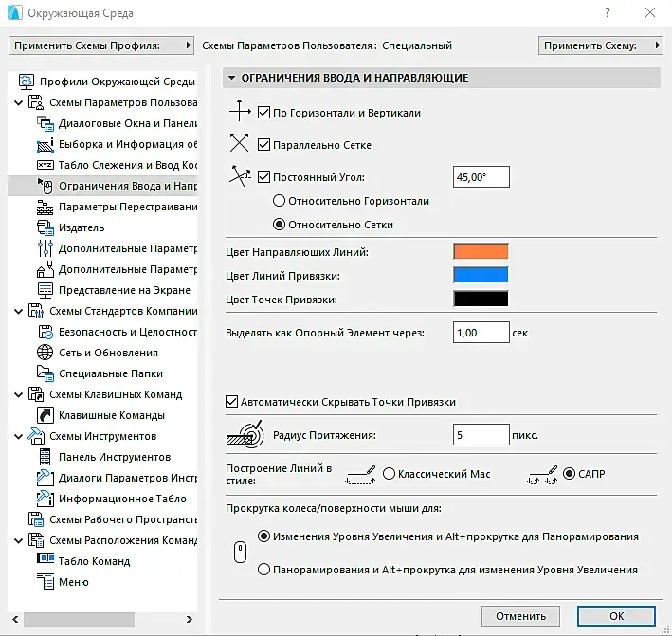Click the Схемы Стандартов Компании icon
The width and height of the screenshot is (672, 636).
(36, 311)
